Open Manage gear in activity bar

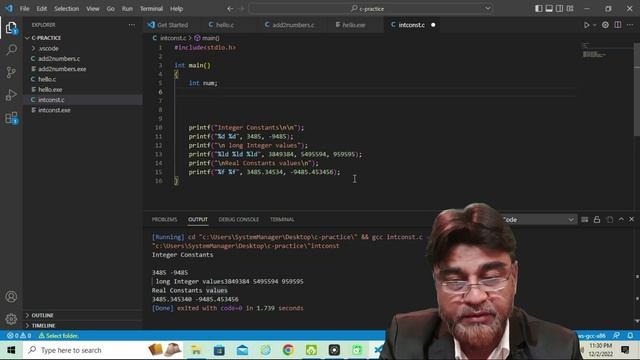tap(11, 319)
